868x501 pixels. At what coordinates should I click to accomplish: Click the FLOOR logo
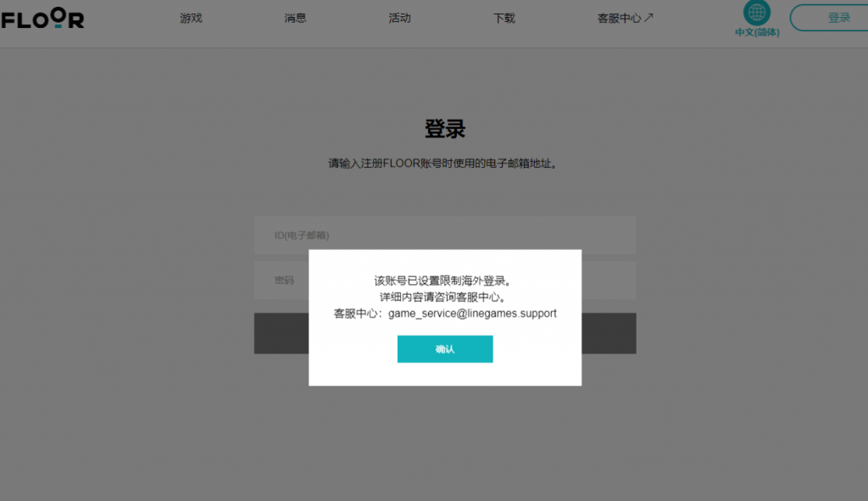click(42, 19)
